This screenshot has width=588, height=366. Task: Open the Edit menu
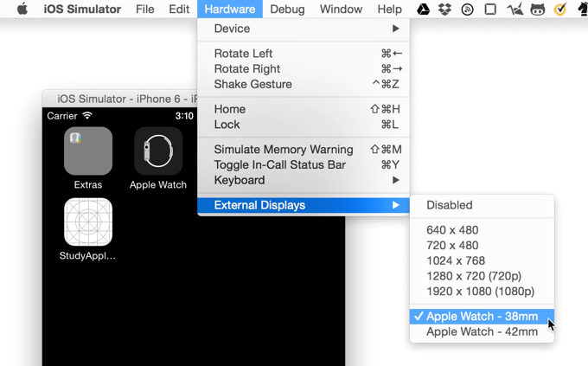179,9
